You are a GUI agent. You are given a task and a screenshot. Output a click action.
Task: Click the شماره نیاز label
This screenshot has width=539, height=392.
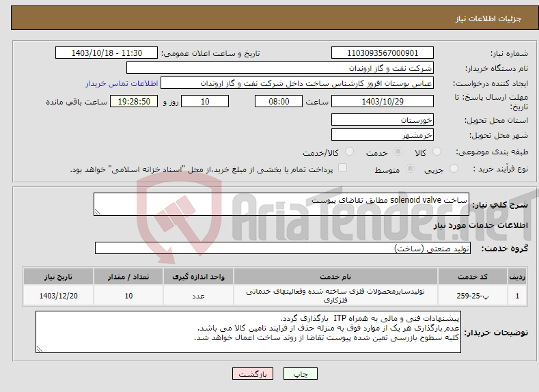tap(509, 53)
